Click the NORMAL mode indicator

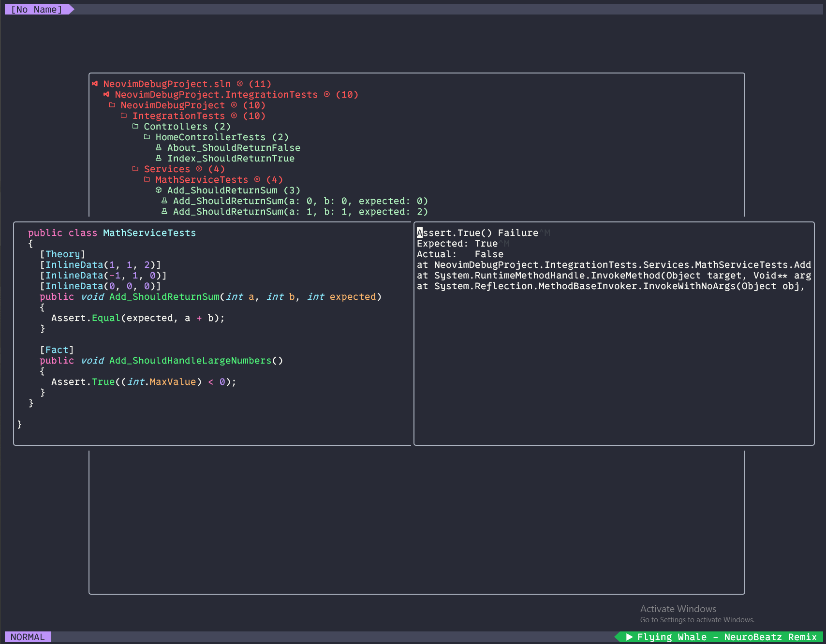(x=28, y=637)
